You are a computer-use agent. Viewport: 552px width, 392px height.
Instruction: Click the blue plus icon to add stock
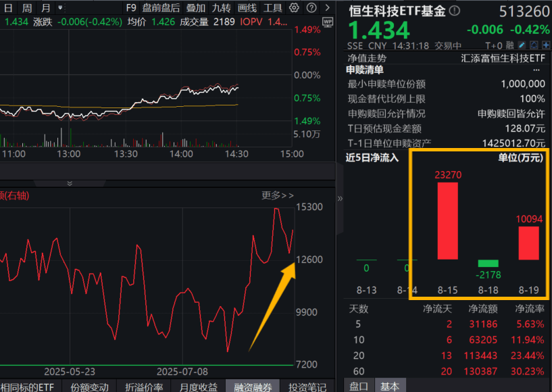pos(545,43)
